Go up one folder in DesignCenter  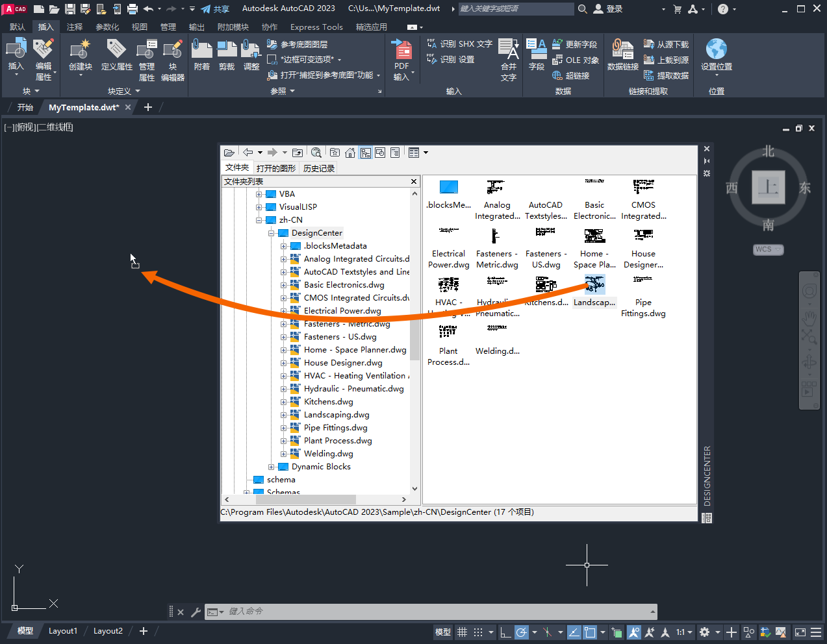[x=298, y=153]
